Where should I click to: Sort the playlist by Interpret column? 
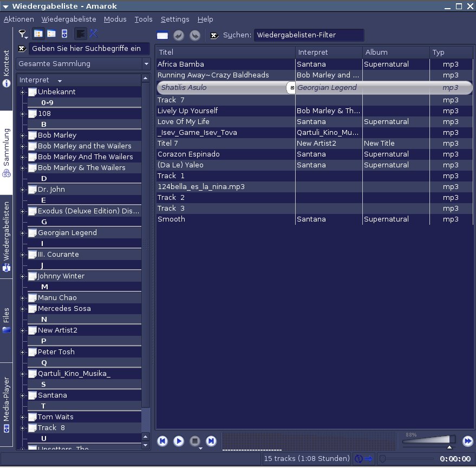pyautogui.click(x=329, y=52)
